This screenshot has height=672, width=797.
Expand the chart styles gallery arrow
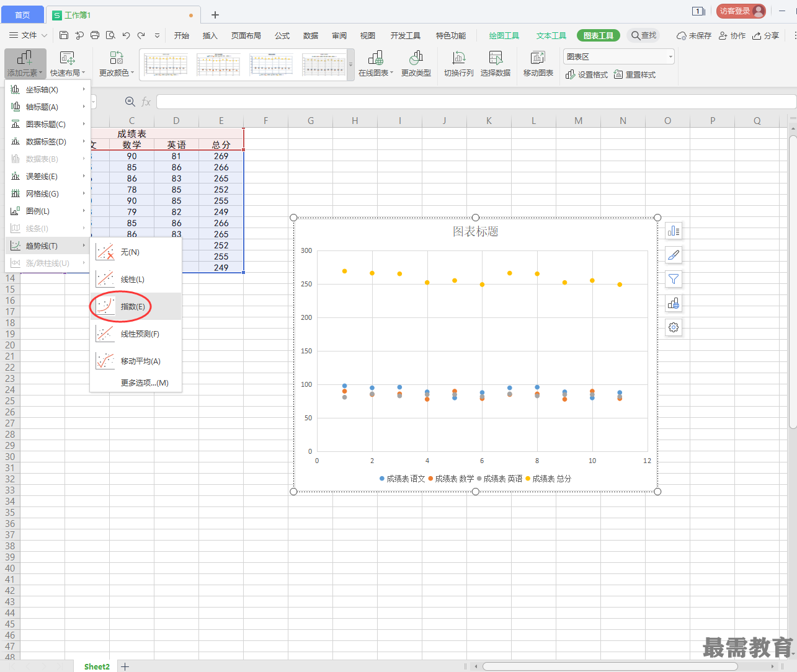point(351,64)
